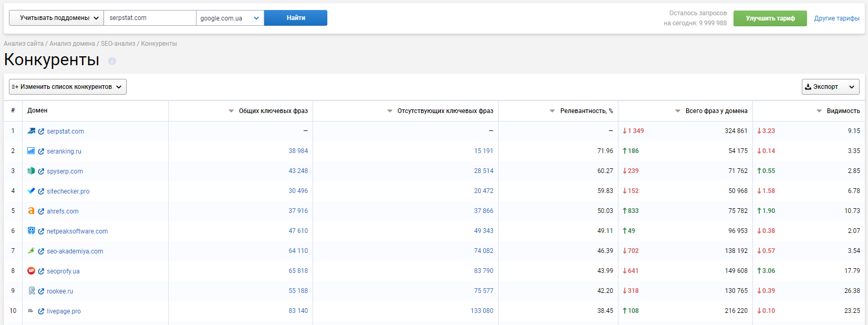Open external link icon for rookee.ru

(x=41, y=291)
